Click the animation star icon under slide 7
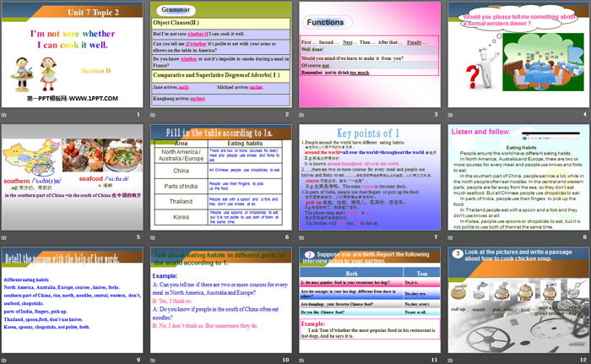 (301, 237)
